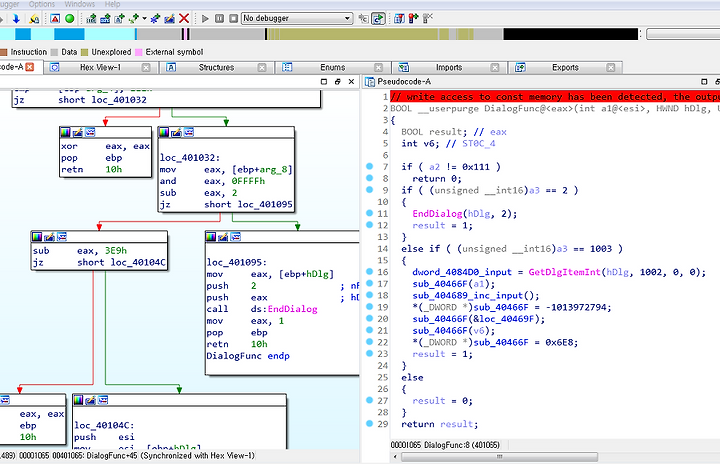Viewport: 720px width, 464px height.
Task: Click the Pseudocode-A panel title
Action: [x=404, y=82]
